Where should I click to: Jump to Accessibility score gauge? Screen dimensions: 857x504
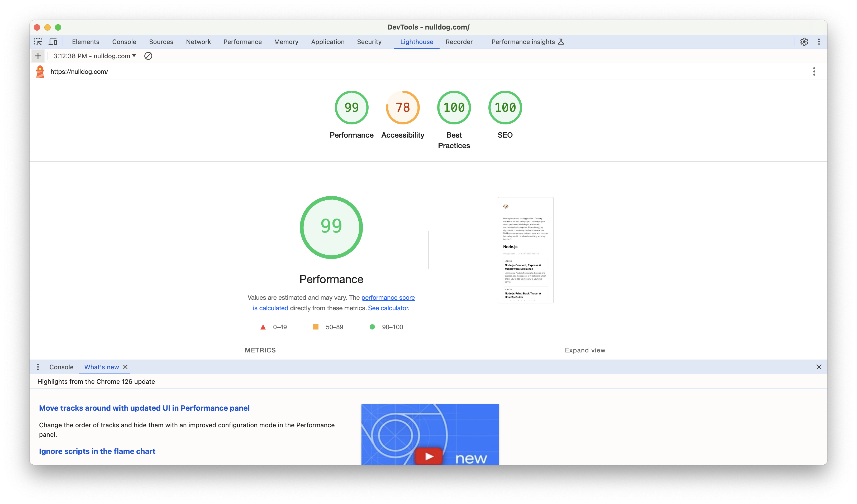tap(403, 108)
